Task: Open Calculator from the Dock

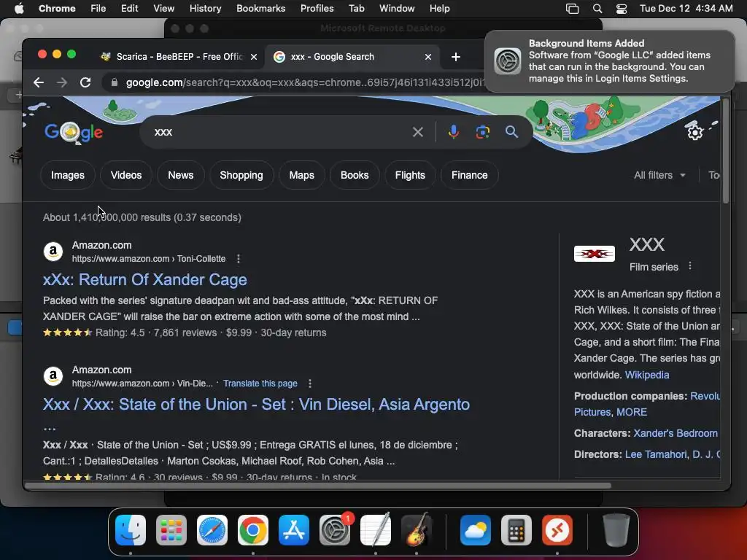Action: click(x=516, y=530)
